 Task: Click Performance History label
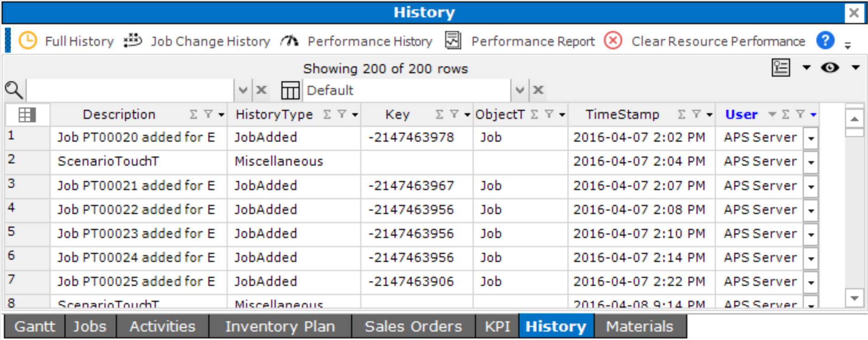point(370,42)
